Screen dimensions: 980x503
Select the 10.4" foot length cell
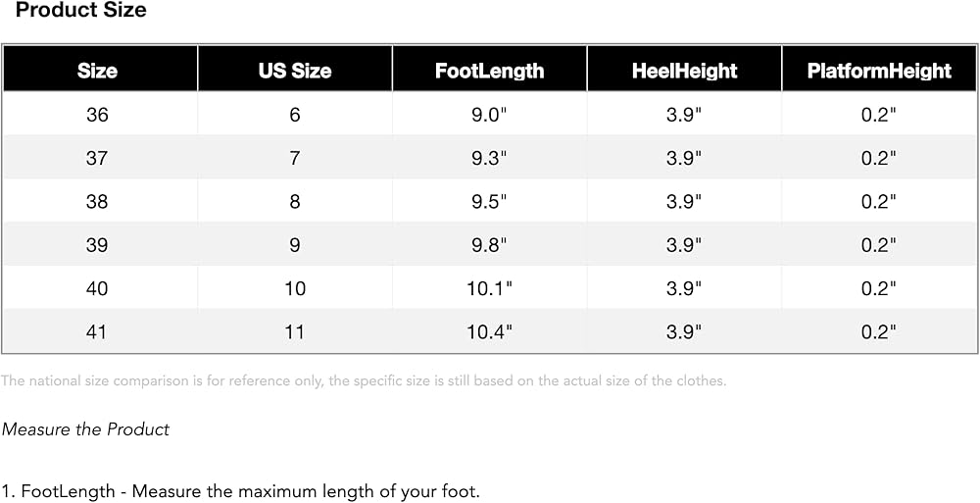tap(489, 331)
